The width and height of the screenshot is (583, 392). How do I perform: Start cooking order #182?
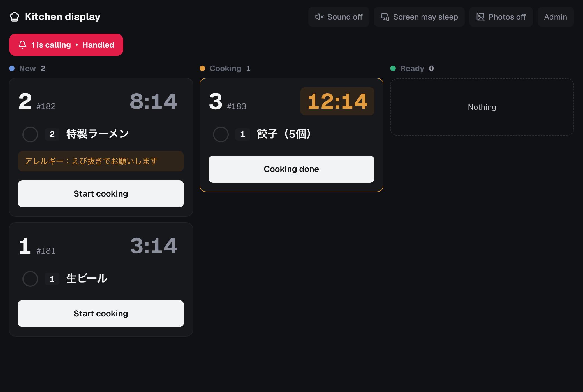click(101, 194)
